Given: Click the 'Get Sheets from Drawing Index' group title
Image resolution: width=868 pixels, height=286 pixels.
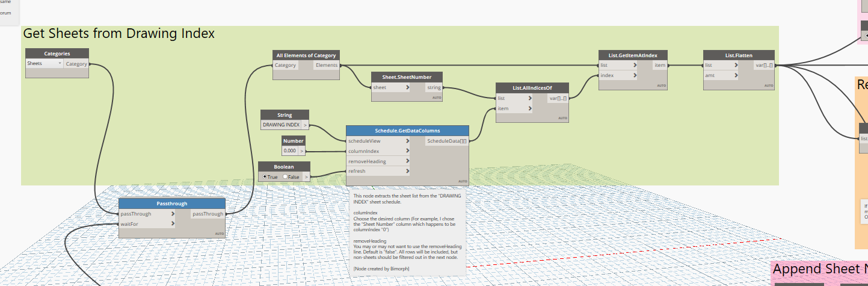Looking at the screenshot, I should coord(119,34).
